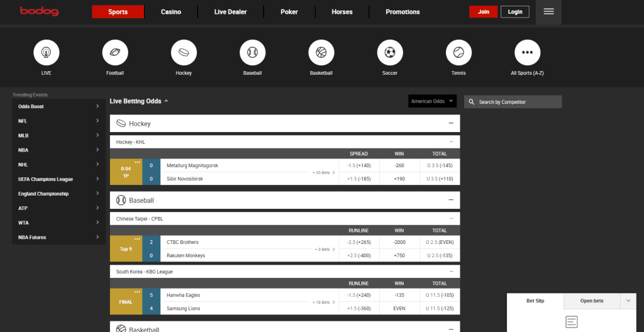Image resolution: width=644 pixels, height=332 pixels.
Task: Switch to the Poker tab
Action: click(x=289, y=12)
